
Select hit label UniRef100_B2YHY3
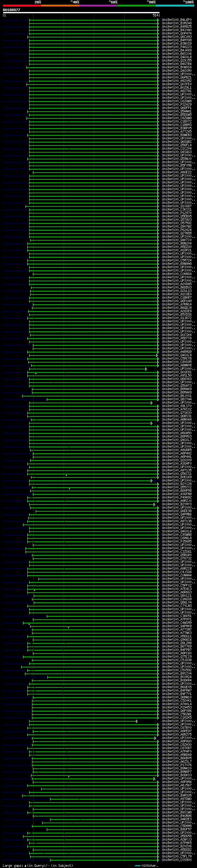pyautogui.click(x=176, y=504)
